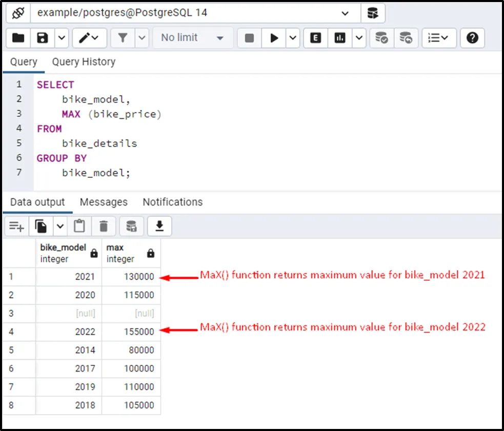This screenshot has width=504, height=431.
Task: Open the Messages tab
Action: 104,202
